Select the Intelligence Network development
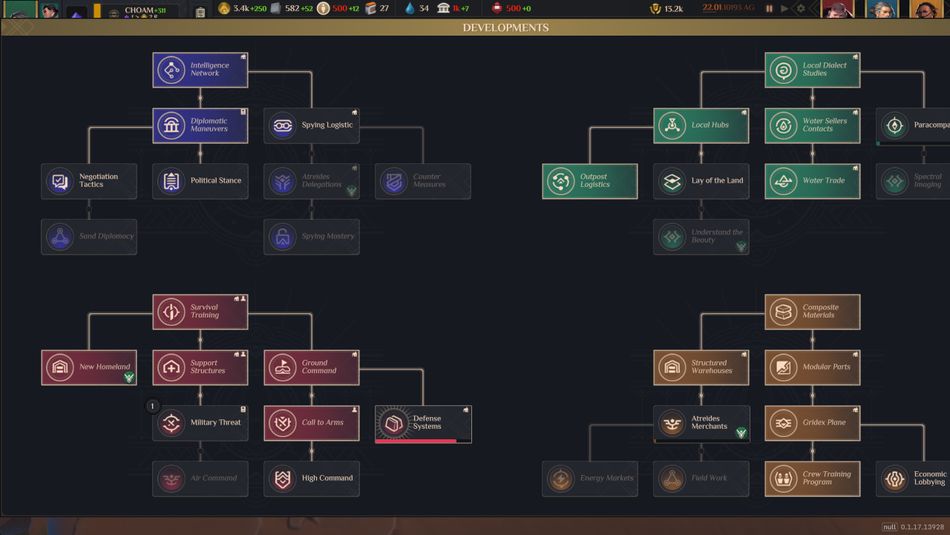Screen dimensions: 950x535 point(200,70)
